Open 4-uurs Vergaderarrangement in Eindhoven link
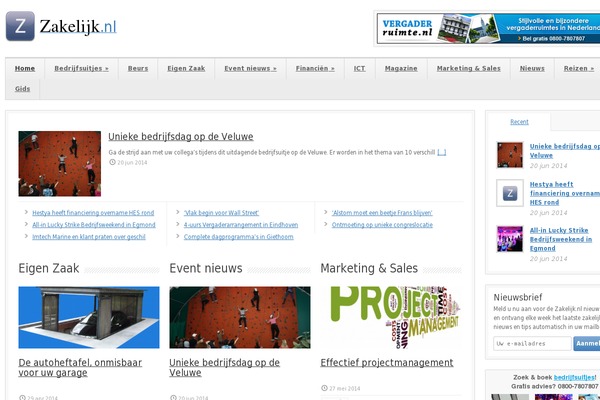The height and width of the screenshot is (400, 600). (x=241, y=225)
